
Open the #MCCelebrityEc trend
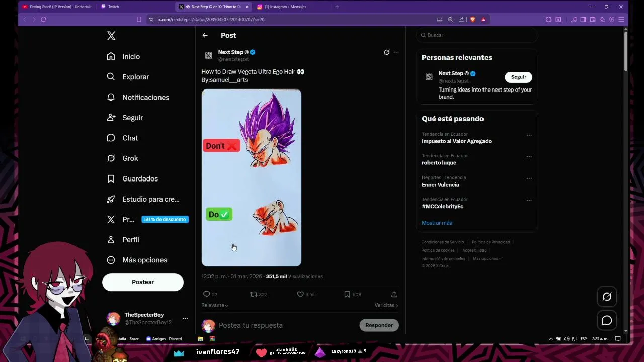coord(442,206)
